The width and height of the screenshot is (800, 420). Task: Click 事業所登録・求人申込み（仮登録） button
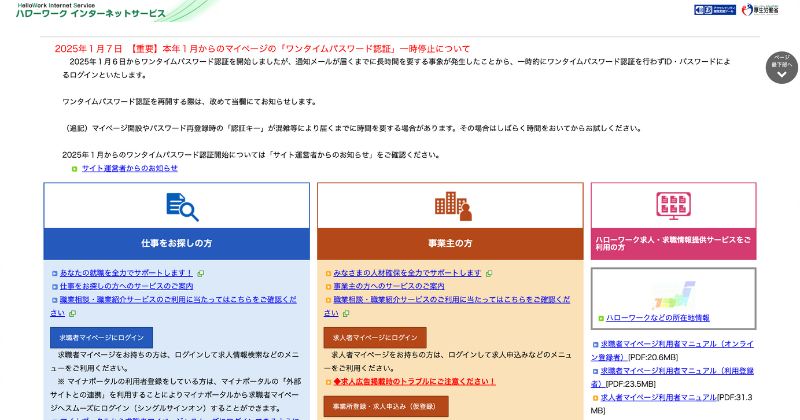point(386,406)
